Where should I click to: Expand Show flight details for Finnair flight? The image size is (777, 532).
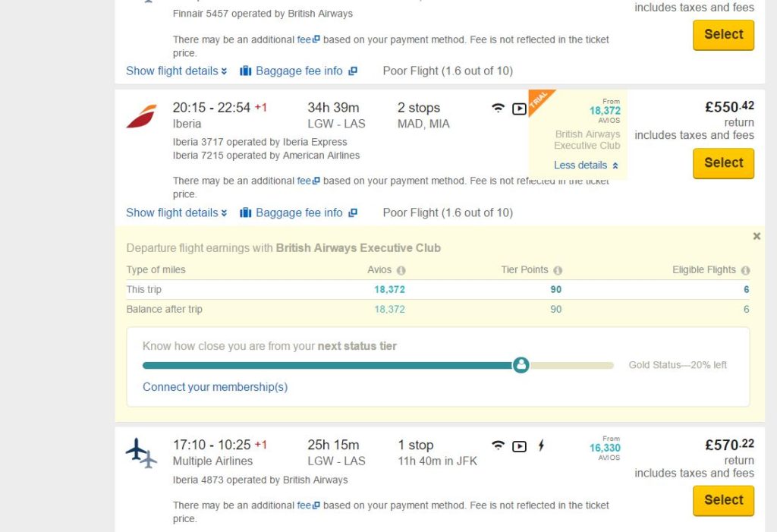176,71
